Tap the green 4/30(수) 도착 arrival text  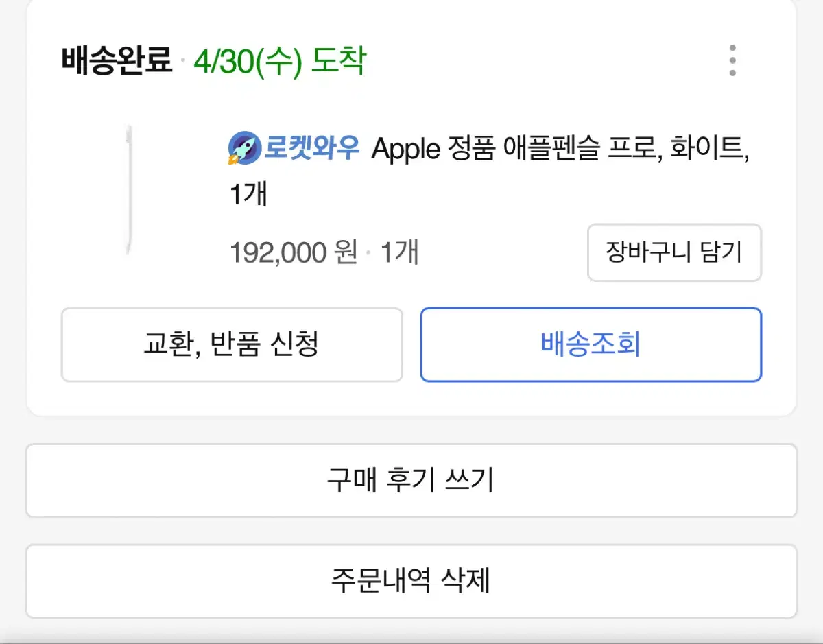click(x=280, y=62)
